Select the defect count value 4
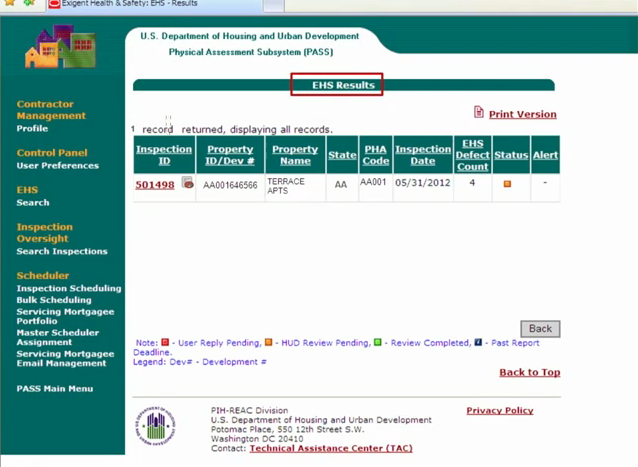The width and height of the screenshot is (638, 467). tap(472, 183)
